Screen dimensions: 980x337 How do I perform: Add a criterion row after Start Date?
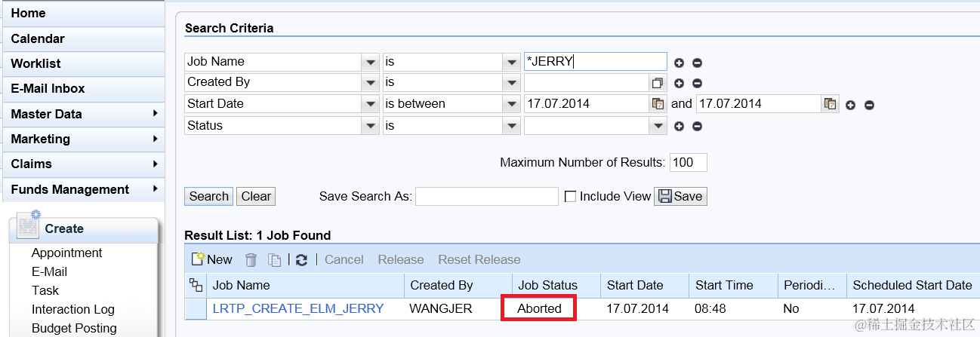click(x=851, y=105)
